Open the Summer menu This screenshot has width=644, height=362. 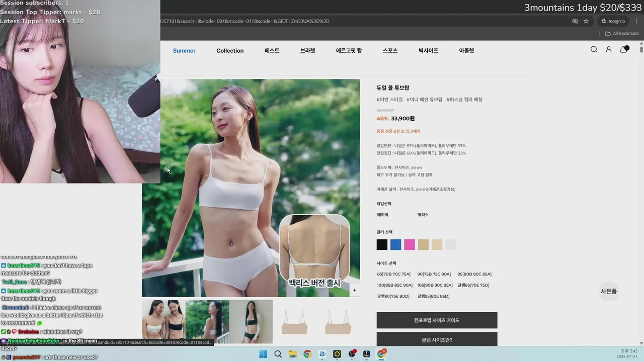[x=184, y=50]
